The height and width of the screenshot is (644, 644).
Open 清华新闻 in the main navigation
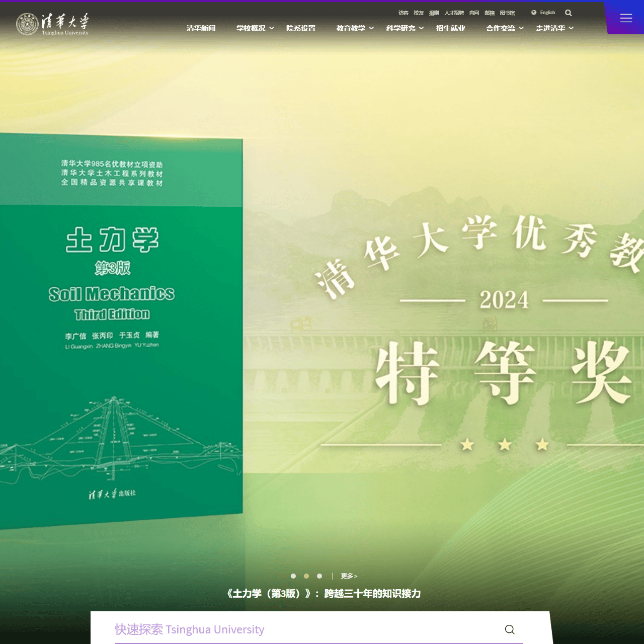click(201, 28)
